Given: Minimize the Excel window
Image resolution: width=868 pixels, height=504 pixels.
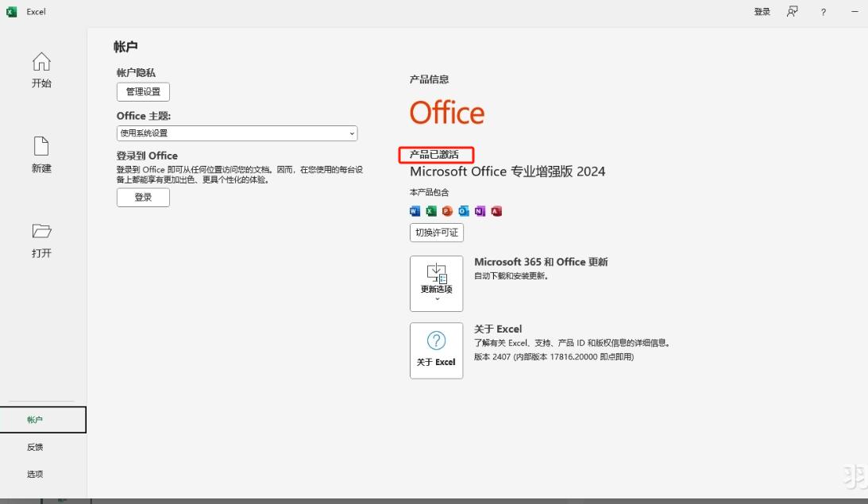Looking at the screenshot, I should (854, 12).
